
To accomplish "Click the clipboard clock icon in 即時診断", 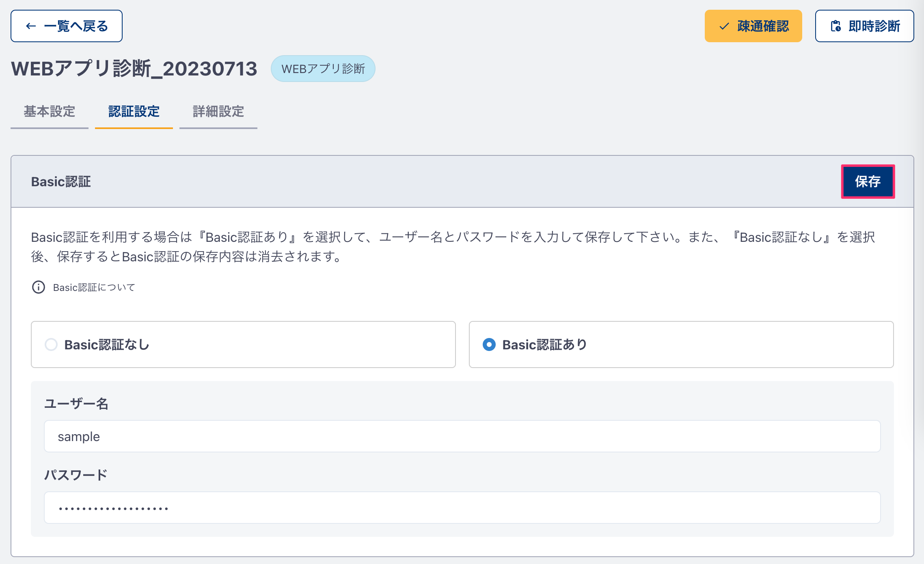I will tap(835, 26).
